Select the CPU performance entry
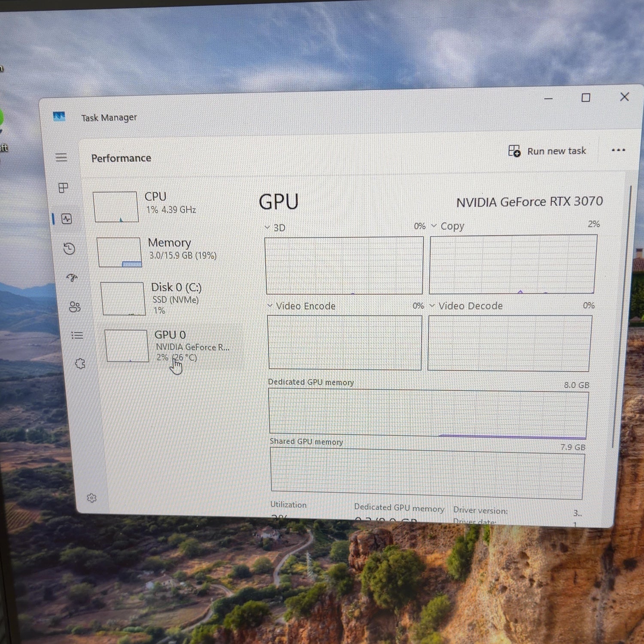Image resolution: width=644 pixels, height=644 pixels. [x=167, y=207]
